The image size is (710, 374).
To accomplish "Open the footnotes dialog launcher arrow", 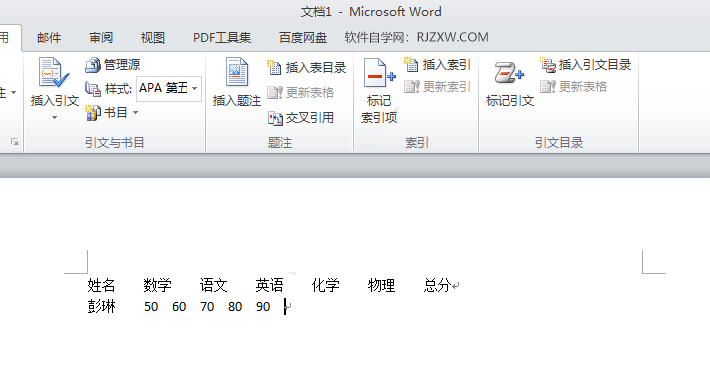I will coord(14,142).
